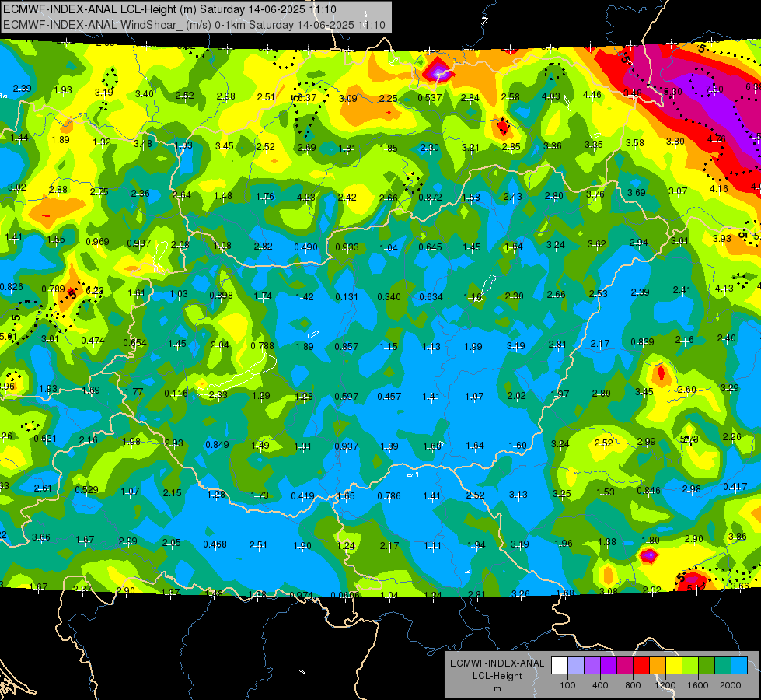
Task: Click the legend label 800
Action: coord(633,685)
